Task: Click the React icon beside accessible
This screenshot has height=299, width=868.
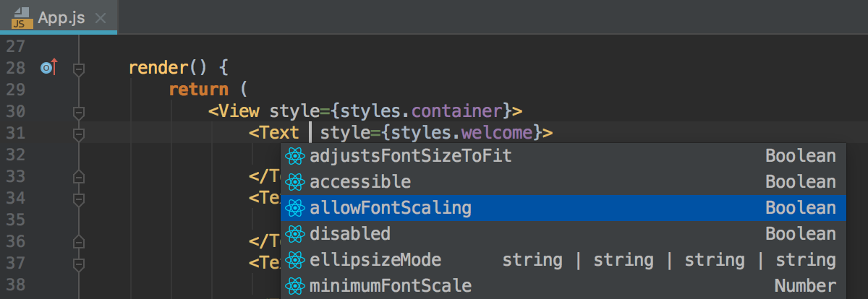Action: [x=294, y=182]
